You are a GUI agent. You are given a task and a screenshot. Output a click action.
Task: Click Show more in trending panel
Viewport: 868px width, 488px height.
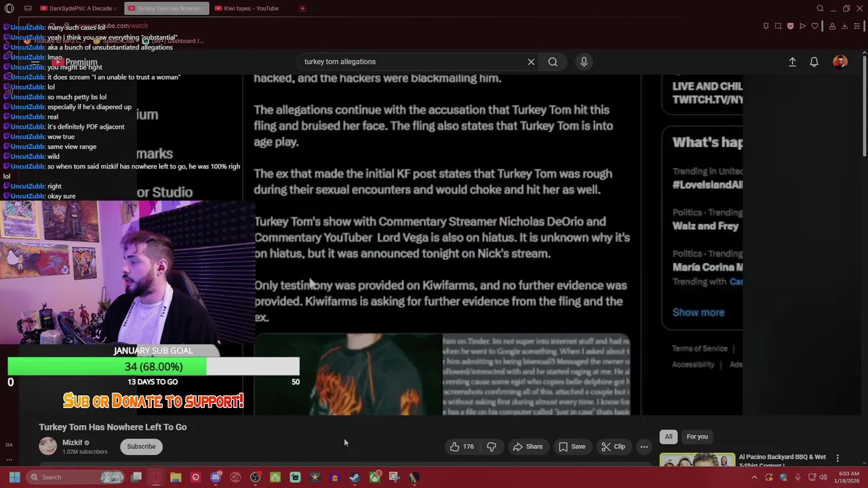click(x=698, y=312)
